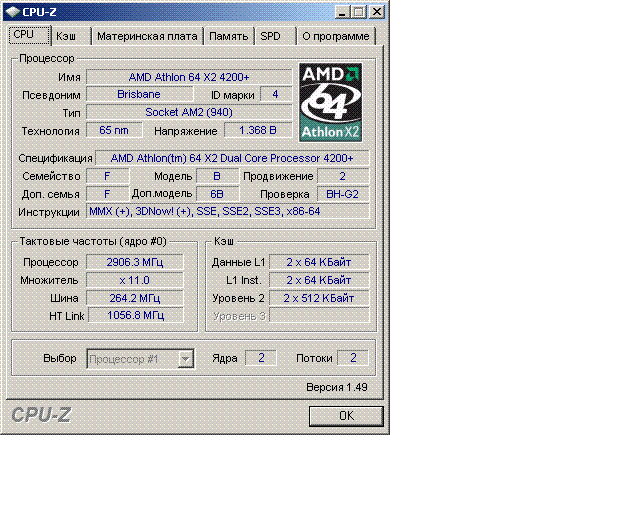Click the Ядра count value
This screenshot has height=512, width=640.
261,358
